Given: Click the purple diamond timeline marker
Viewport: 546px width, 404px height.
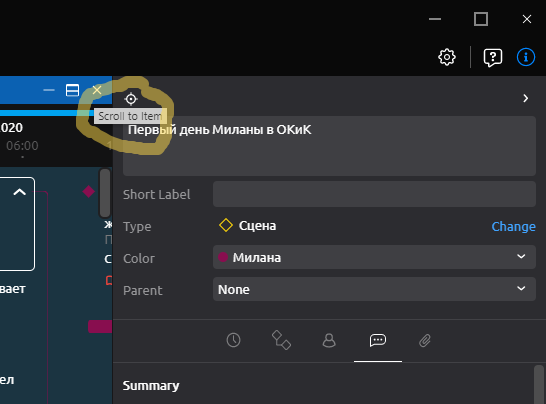Looking at the screenshot, I should (x=88, y=191).
